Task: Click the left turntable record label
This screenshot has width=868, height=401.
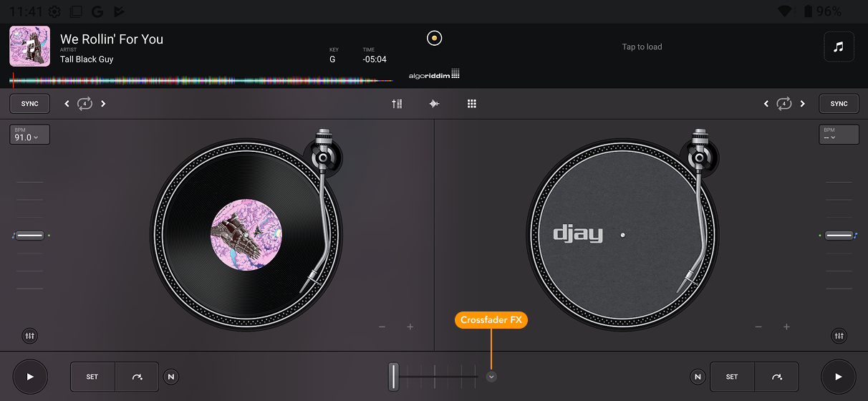Action: pos(246,235)
